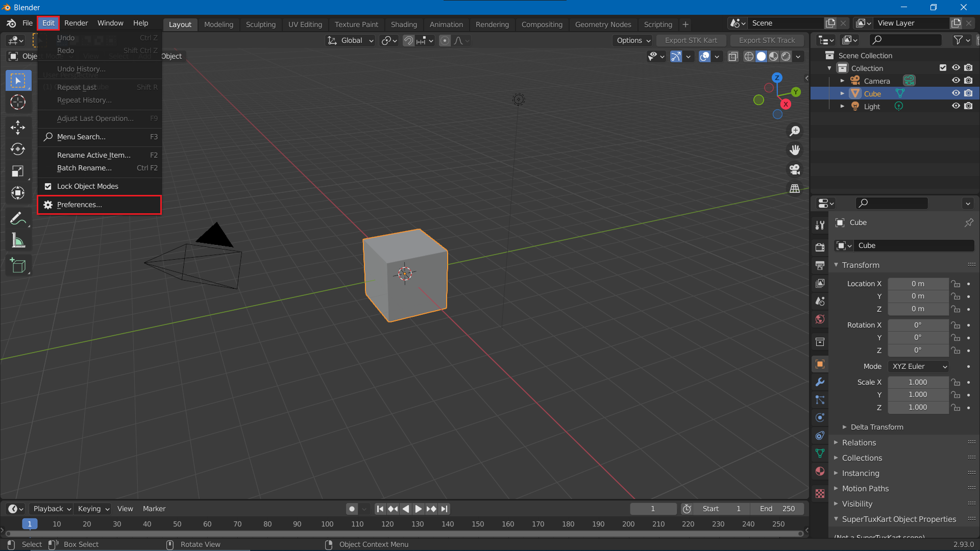Toggle camera view in viewport
Viewport: 980px width, 551px height.
pyautogui.click(x=795, y=169)
